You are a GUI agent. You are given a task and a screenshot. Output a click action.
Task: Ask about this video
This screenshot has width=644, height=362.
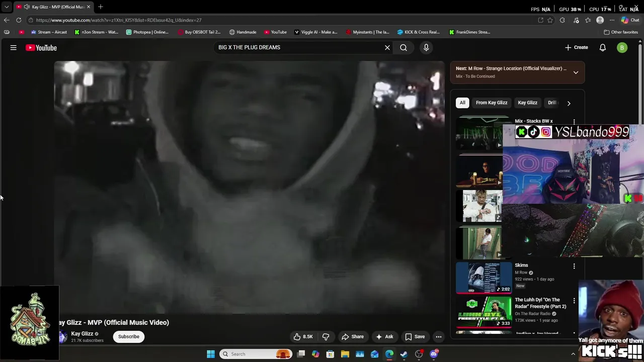(x=385, y=337)
